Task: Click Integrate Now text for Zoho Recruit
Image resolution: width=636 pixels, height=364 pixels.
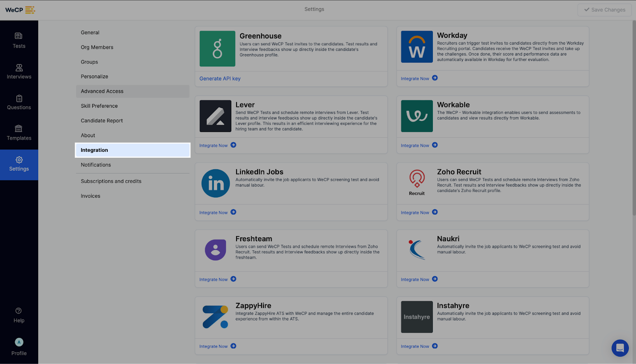Action: 415,213
